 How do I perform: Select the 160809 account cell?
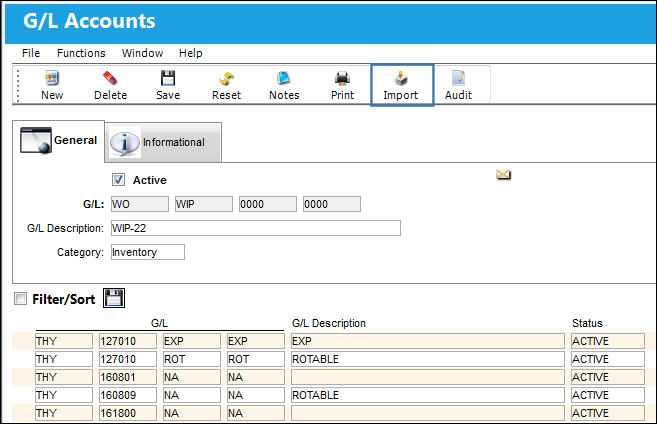pos(128,395)
